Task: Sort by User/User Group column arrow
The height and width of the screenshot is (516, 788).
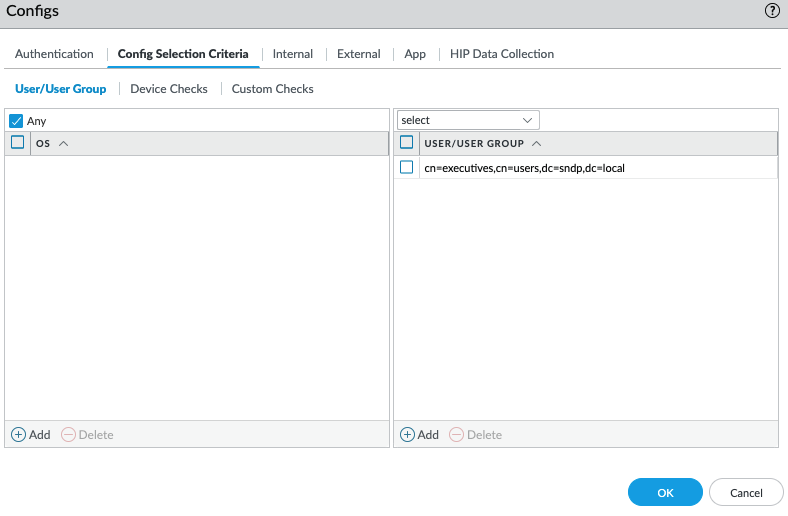Action: [537, 143]
